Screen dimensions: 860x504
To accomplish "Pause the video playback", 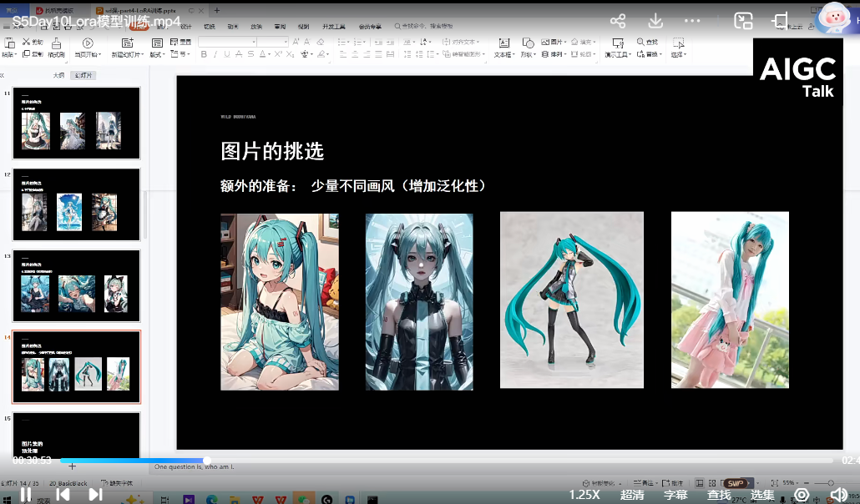I will point(26,495).
